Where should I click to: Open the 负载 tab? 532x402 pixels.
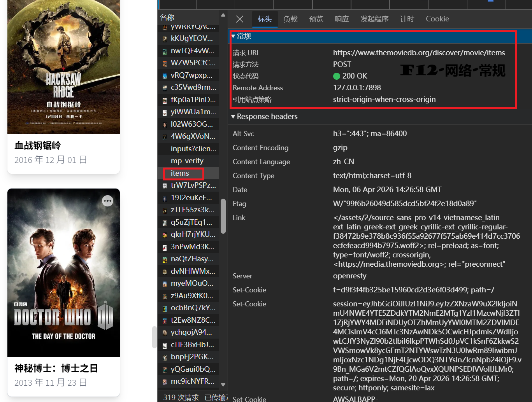pyautogui.click(x=290, y=19)
